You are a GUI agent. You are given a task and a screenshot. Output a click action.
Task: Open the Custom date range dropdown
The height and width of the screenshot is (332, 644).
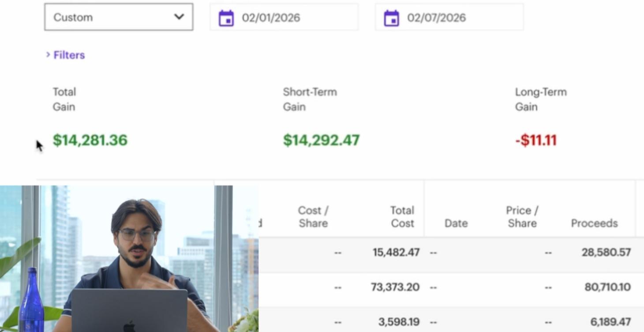118,17
